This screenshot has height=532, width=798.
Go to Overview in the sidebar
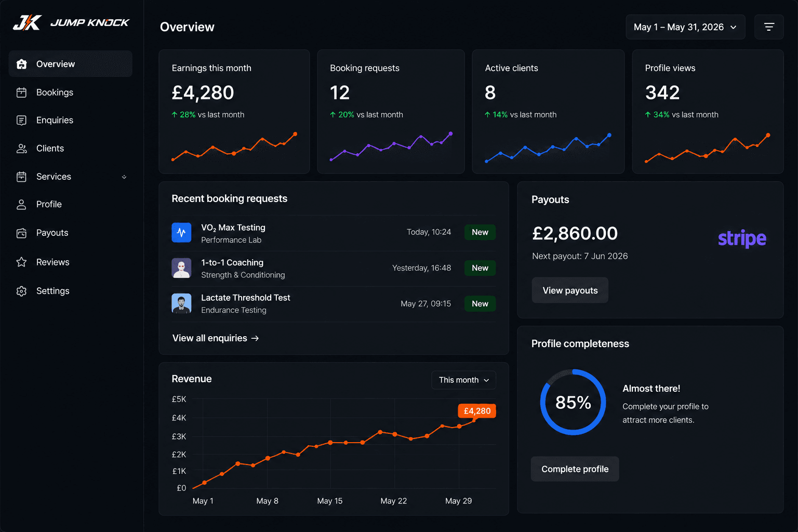(71, 64)
